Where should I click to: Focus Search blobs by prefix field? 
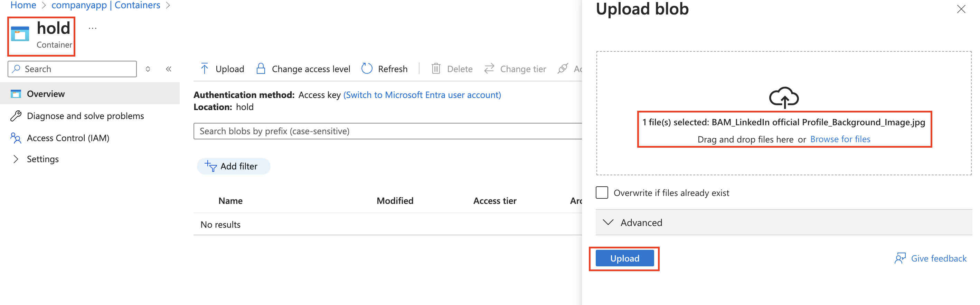click(x=388, y=131)
